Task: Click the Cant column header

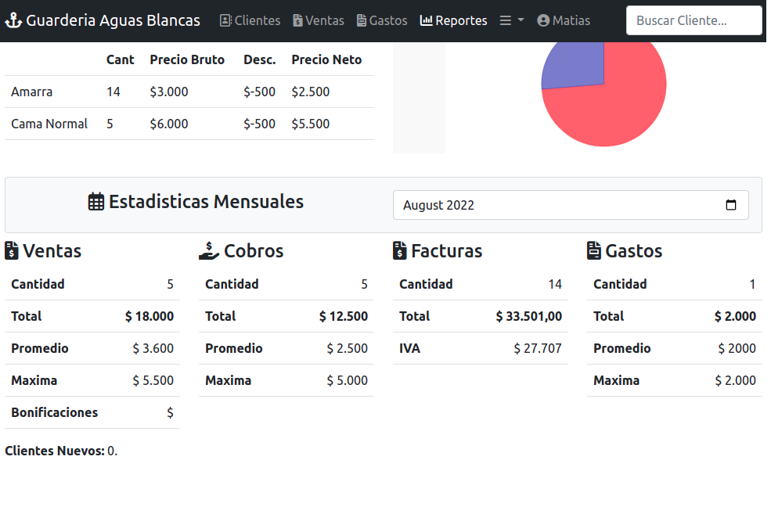Action: coord(120,59)
